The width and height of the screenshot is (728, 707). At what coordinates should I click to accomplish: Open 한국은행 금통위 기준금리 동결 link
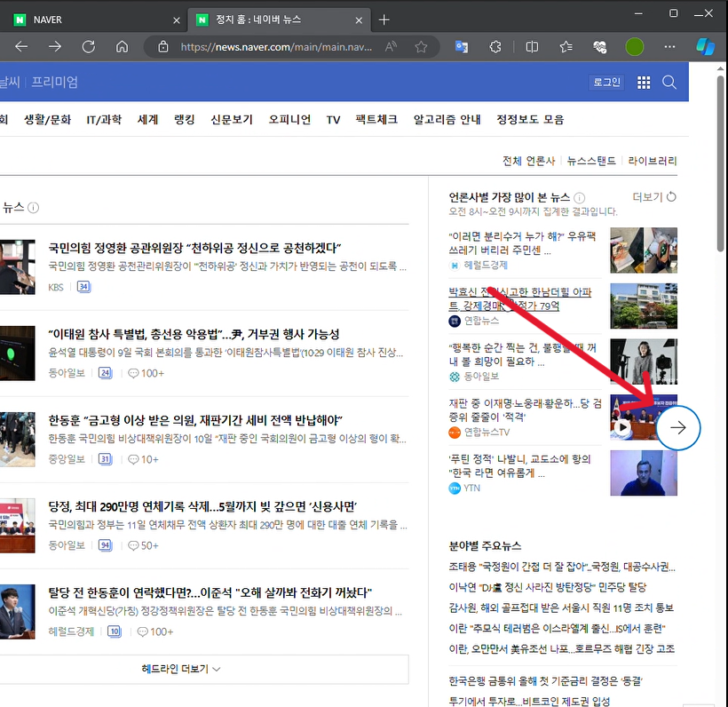pyautogui.click(x=545, y=681)
